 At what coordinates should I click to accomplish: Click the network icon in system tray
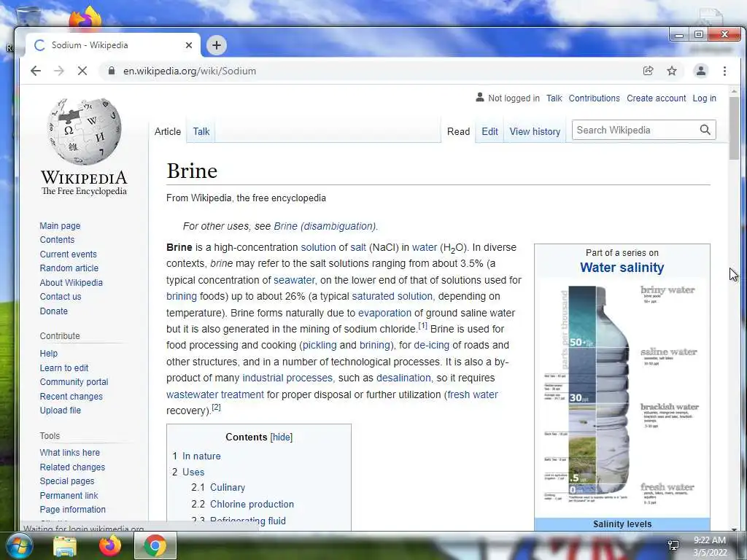coord(673,545)
